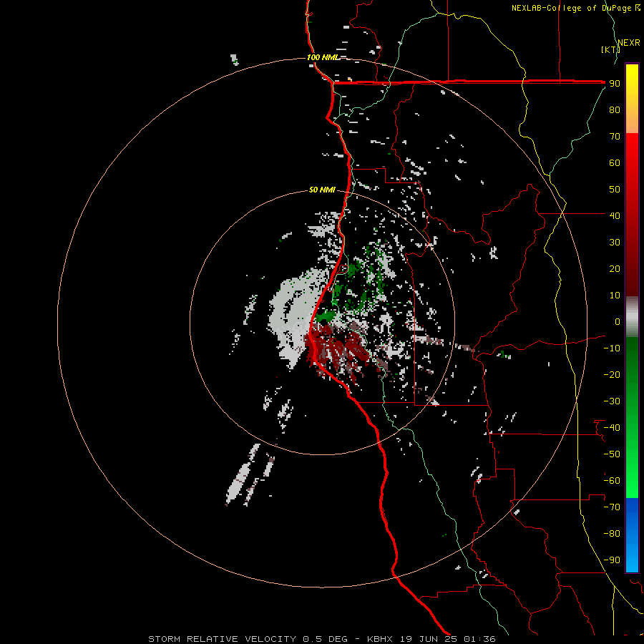Click STORM RELATIVE VELOCITY in the caption

coord(223,639)
